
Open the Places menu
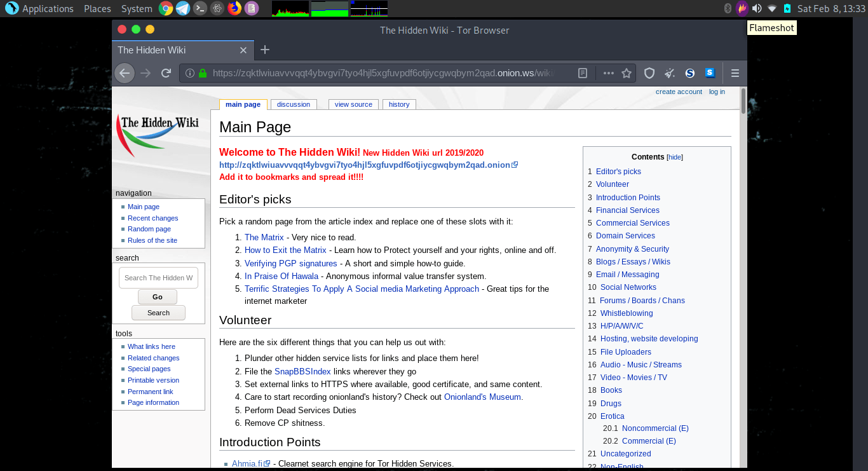[97, 9]
